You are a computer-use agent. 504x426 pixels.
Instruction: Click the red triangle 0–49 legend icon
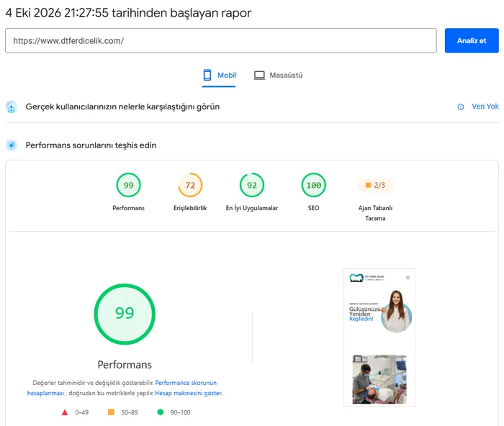click(x=65, y=412)
